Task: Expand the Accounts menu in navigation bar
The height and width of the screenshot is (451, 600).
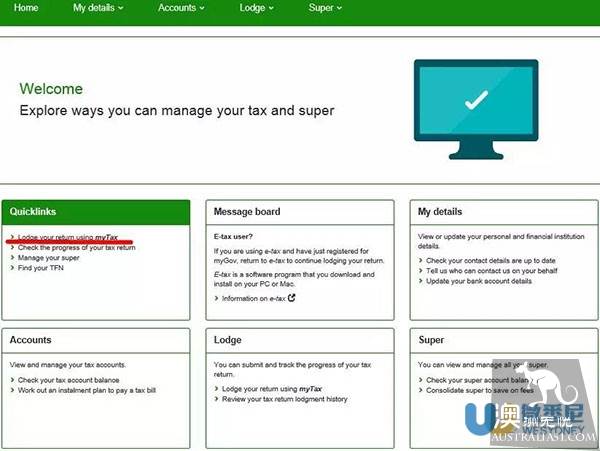Action: coord(181,8)
